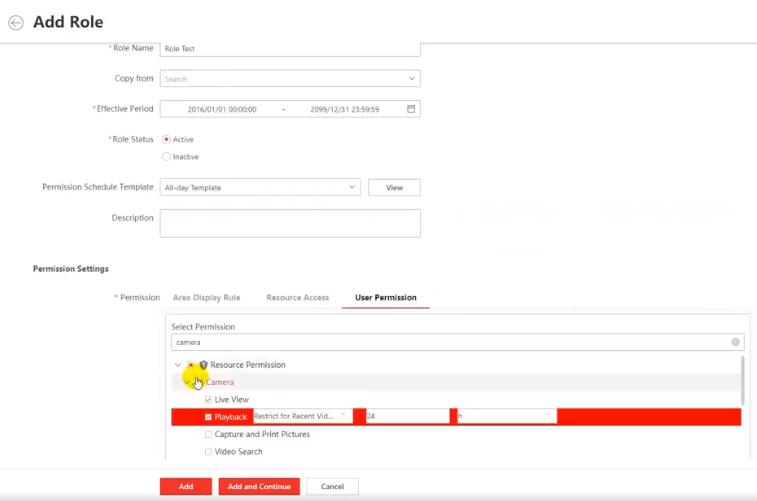Screen dimensions: 757x501
Task: Open the Restrict for Recent Video dropdown
Action: (303, 416)
